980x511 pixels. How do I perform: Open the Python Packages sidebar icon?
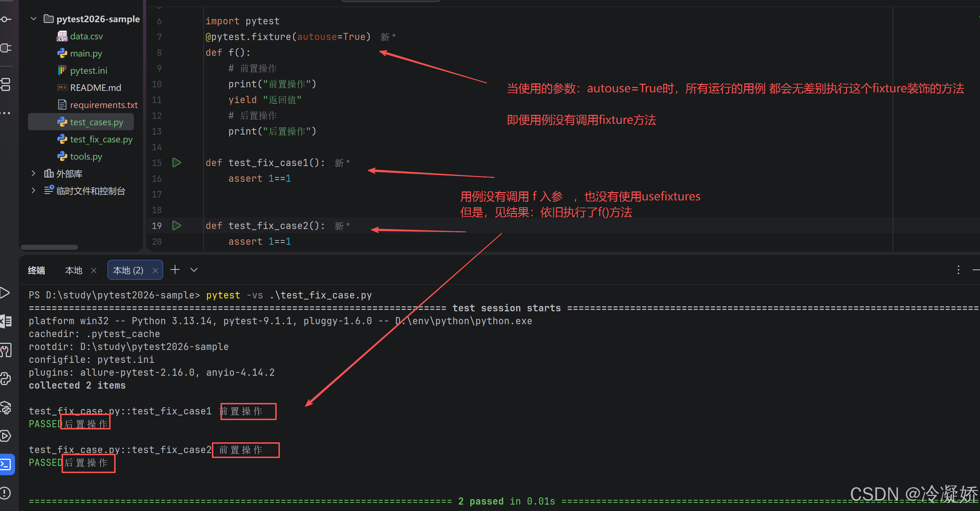[x=6, y=408]
